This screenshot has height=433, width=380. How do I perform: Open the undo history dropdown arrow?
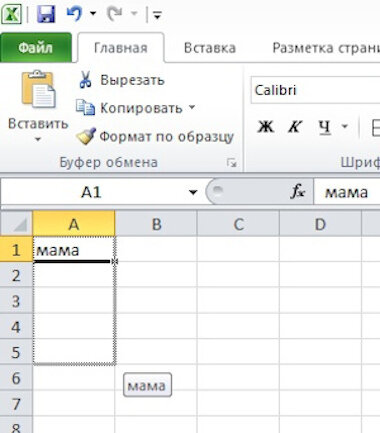click(93, 14)
